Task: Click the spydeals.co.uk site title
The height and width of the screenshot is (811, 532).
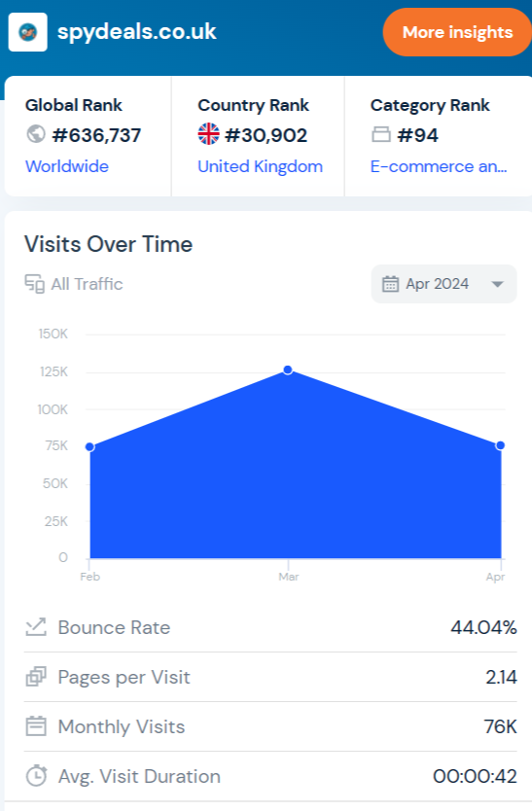Action: [x=136, y=32]
